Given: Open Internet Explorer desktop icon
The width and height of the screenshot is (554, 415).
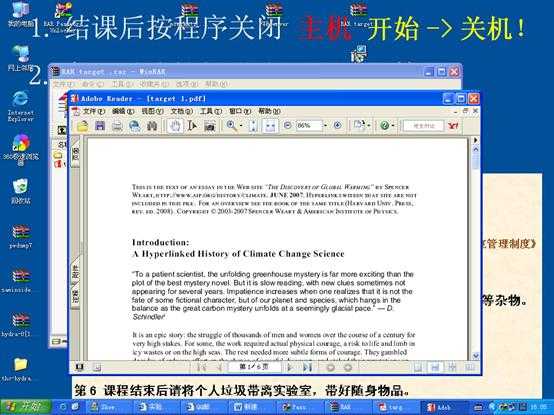Looking at the screenshot, I should pos(20,106).
